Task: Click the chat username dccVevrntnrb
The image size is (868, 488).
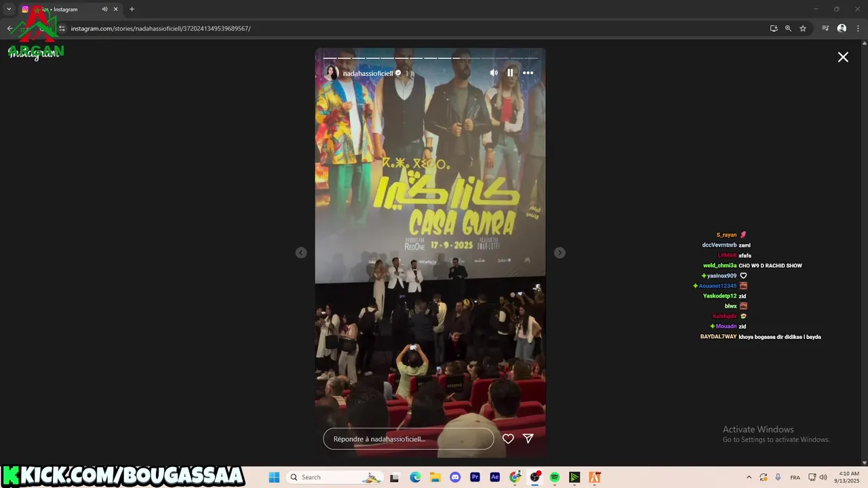Action: (719, 245)
